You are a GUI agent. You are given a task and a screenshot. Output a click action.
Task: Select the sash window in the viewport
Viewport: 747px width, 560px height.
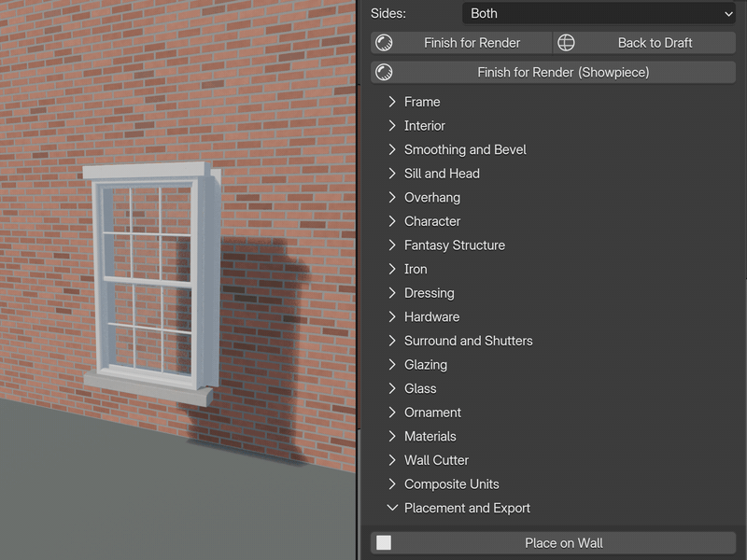[x=151, y=284]
